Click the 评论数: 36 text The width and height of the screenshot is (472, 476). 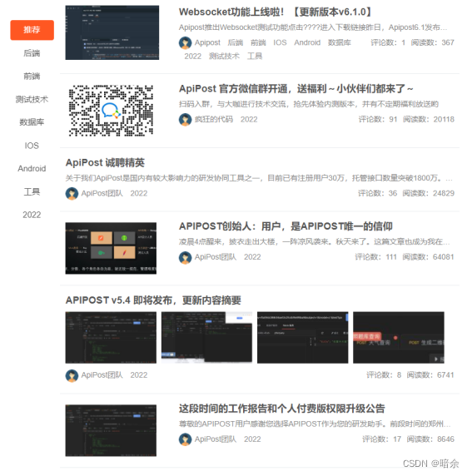(x=378, y=193)
